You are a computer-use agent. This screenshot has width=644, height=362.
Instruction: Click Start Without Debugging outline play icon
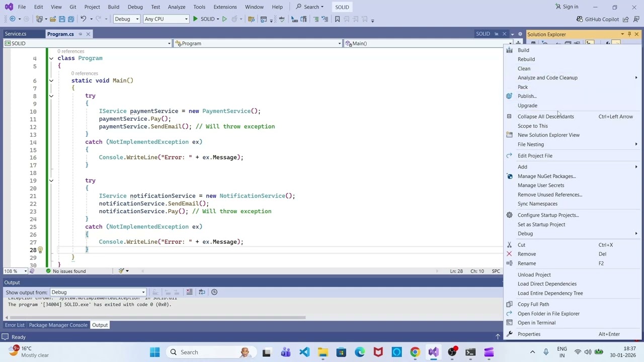(224, 19)
